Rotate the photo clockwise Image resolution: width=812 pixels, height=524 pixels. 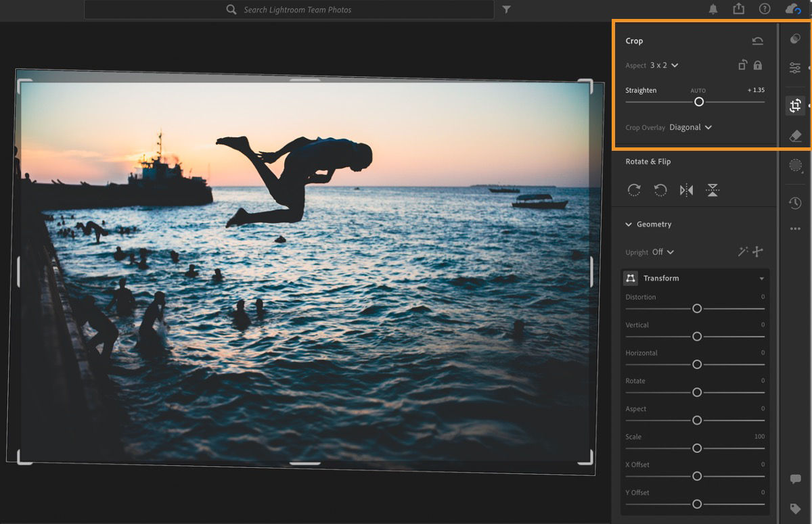[634, 191]
